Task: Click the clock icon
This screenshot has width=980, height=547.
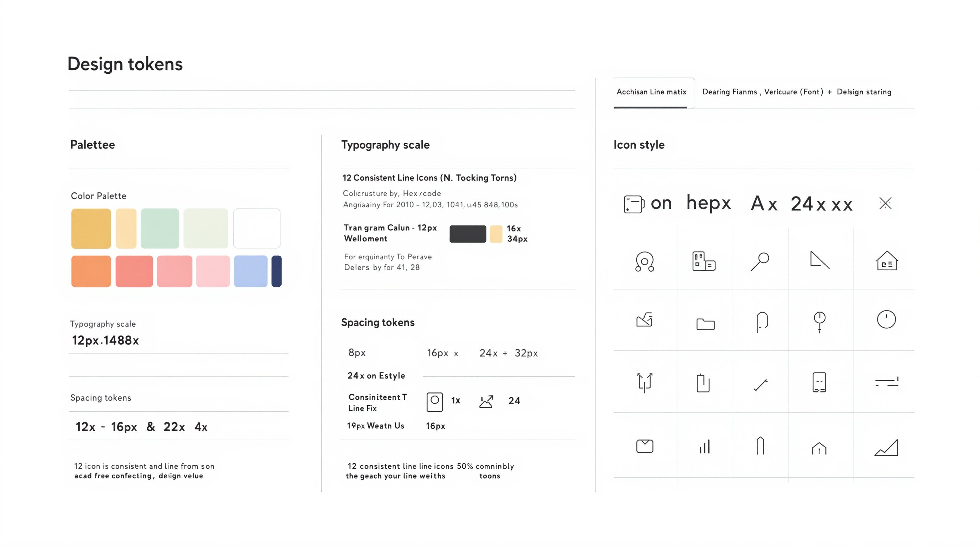Action: 886,320
